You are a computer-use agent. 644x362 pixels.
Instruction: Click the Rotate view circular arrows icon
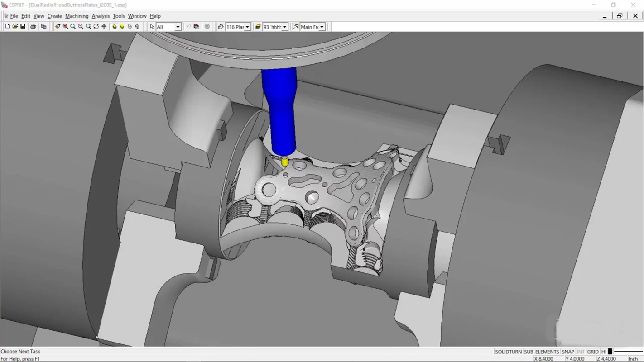tap(96, 27)
